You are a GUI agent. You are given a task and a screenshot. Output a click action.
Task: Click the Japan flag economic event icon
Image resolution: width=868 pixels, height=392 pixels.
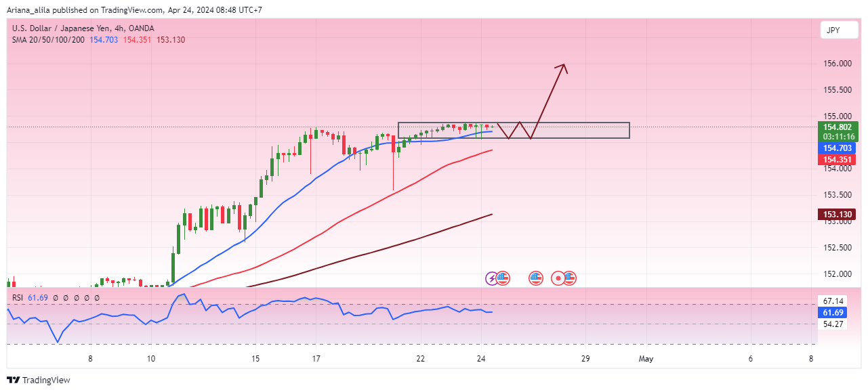(x=558, y=278)
